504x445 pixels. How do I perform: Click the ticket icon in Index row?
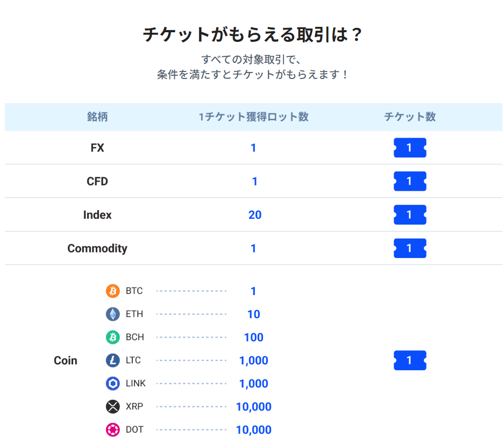(x=410, y=214)
